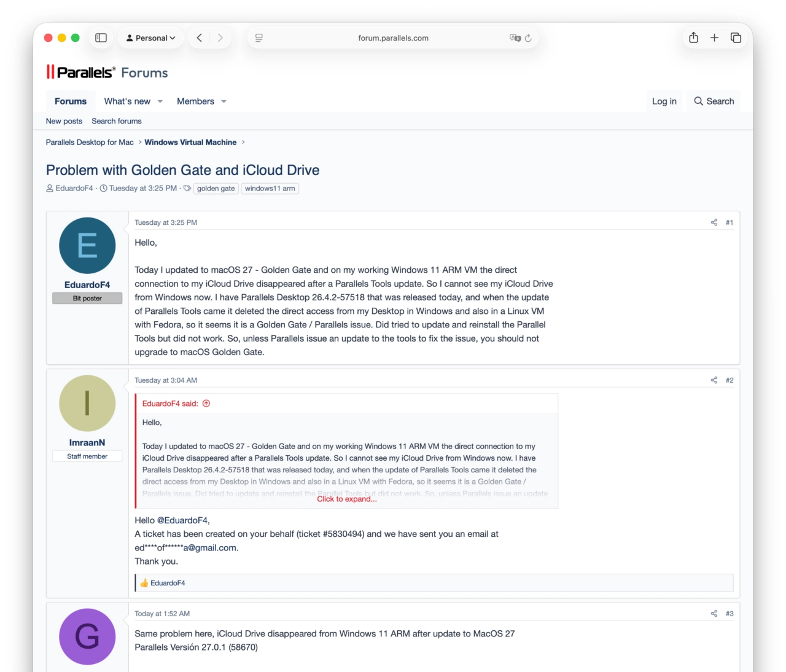Open the timestamp 'Tuesday at 3:04 AM'

pyautogui.click(x=166, y=380)
